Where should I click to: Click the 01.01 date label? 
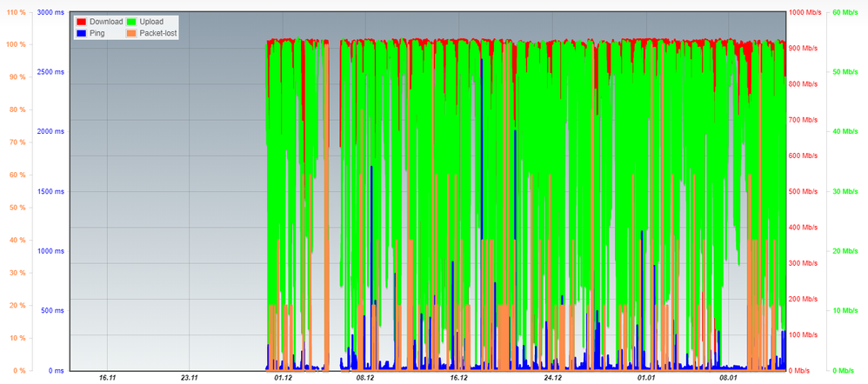coord(646,378)
